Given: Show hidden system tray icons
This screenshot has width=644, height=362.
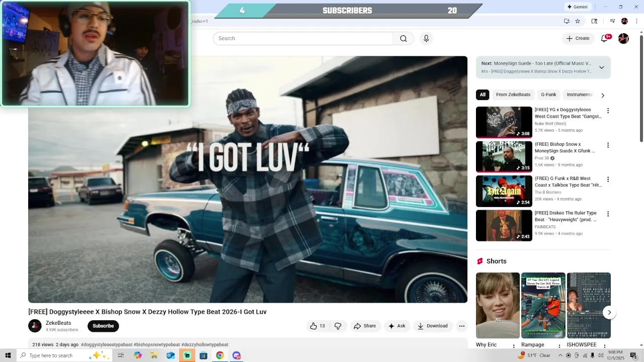Looking at the screenshot, I should coord(560,355).
